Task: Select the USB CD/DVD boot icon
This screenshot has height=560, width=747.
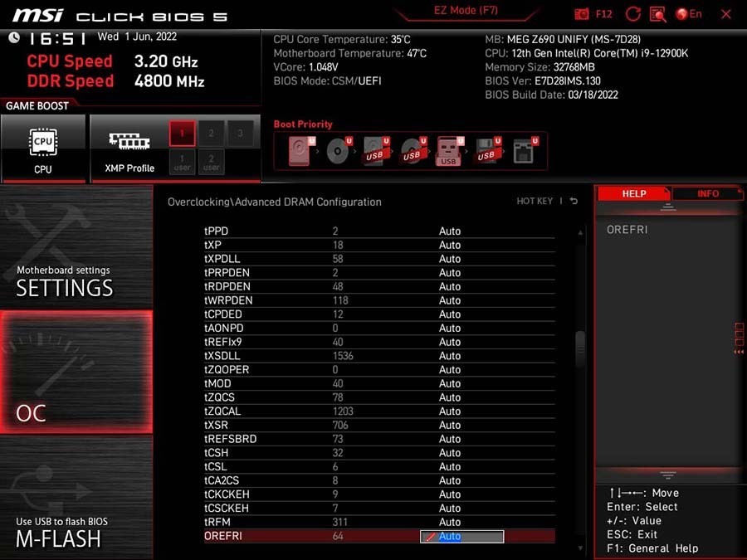Action: point(413,151)
